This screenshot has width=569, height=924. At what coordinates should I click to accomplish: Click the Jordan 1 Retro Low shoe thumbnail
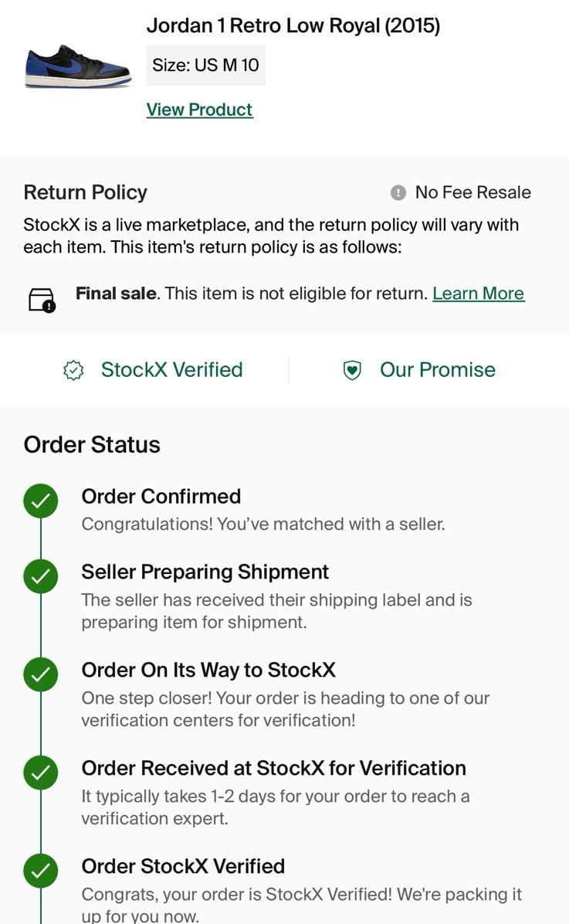click(78, 66)
